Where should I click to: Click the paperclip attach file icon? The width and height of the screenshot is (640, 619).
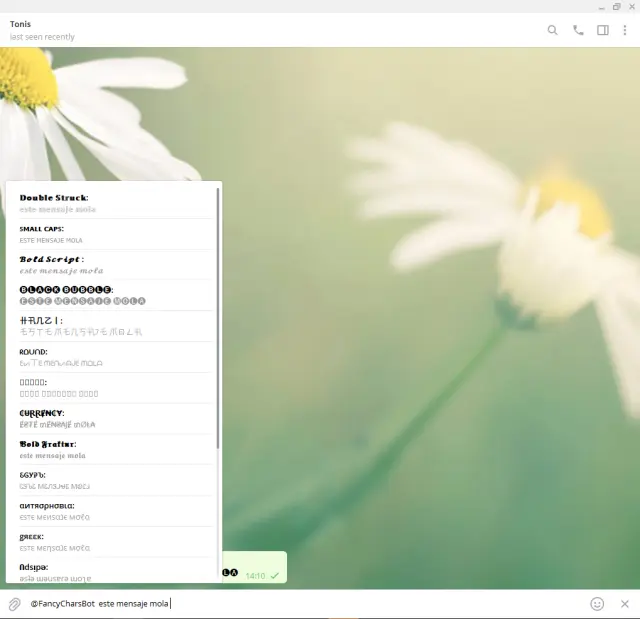point(15,604)
